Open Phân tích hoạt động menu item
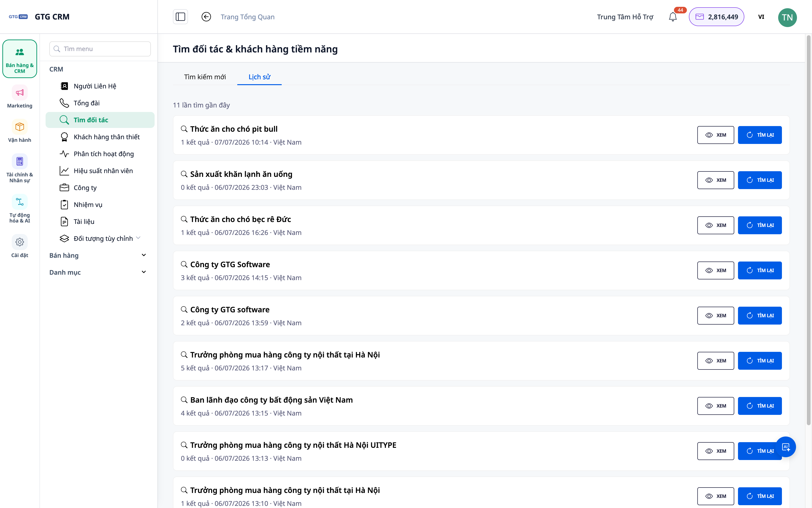 point(100,154)
